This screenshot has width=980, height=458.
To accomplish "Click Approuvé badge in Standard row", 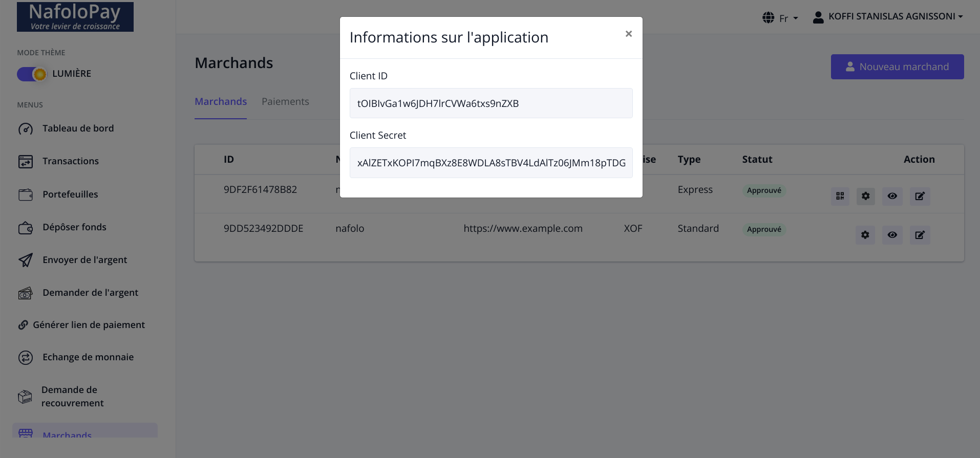I will (x=764, y=229).
